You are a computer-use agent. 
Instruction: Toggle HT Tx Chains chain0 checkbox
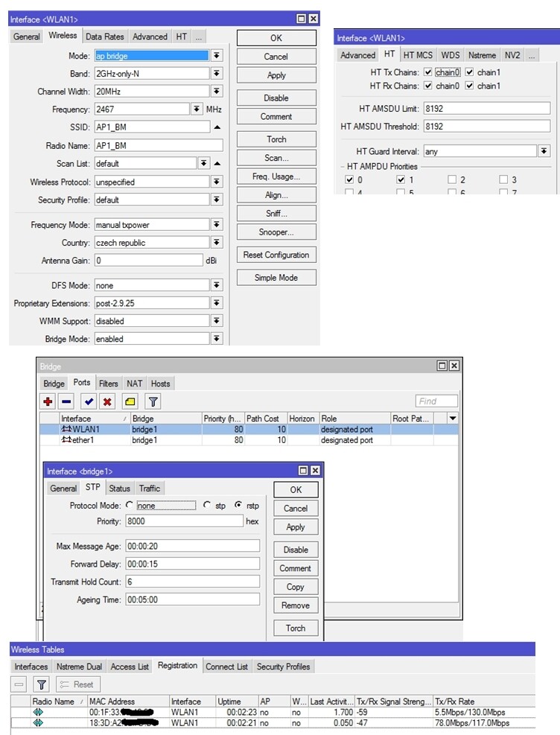[x=428, y=72]
